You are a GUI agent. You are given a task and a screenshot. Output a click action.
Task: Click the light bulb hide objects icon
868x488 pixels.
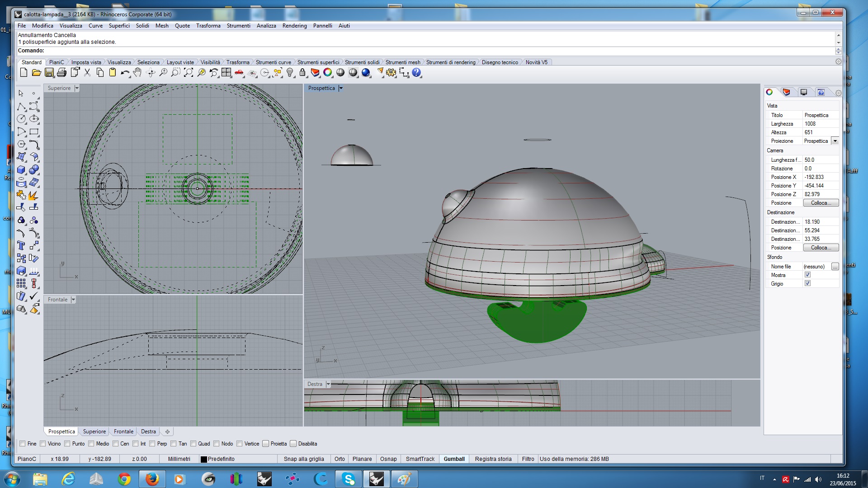tap(290, 73)
